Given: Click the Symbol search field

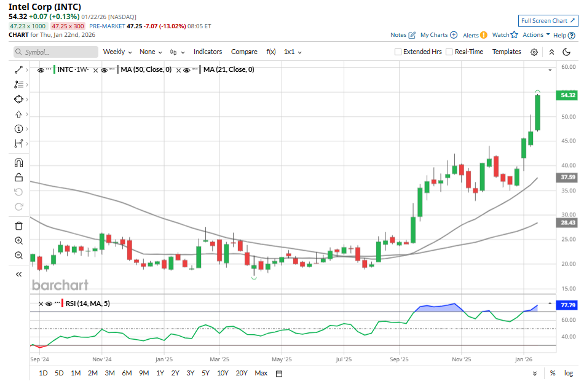Looking at the screenshot, I should coord(56,52).
